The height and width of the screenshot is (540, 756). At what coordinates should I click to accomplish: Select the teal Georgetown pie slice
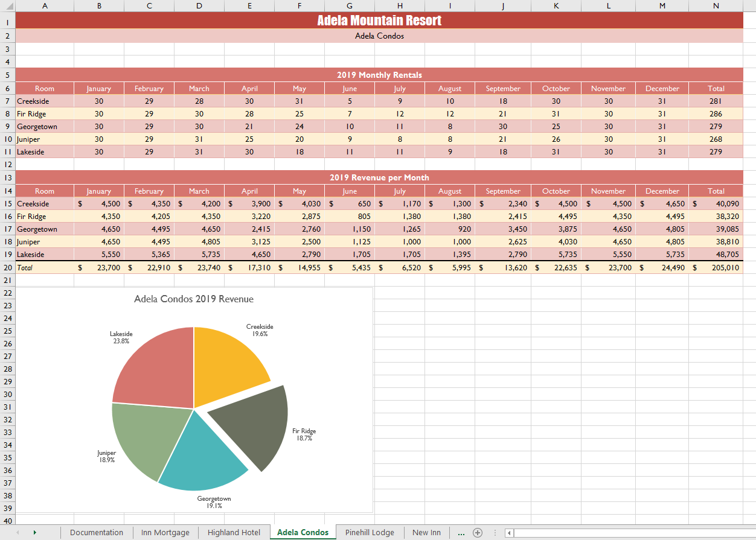click(199, 459)
